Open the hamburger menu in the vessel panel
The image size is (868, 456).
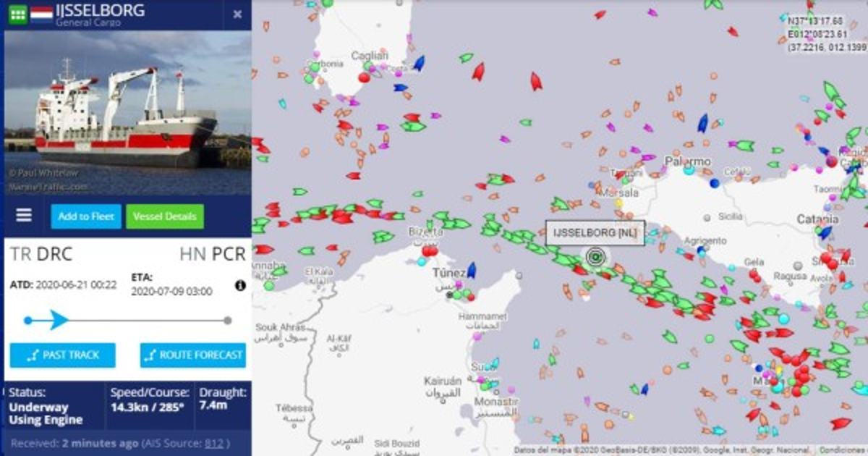pos(24,216)
